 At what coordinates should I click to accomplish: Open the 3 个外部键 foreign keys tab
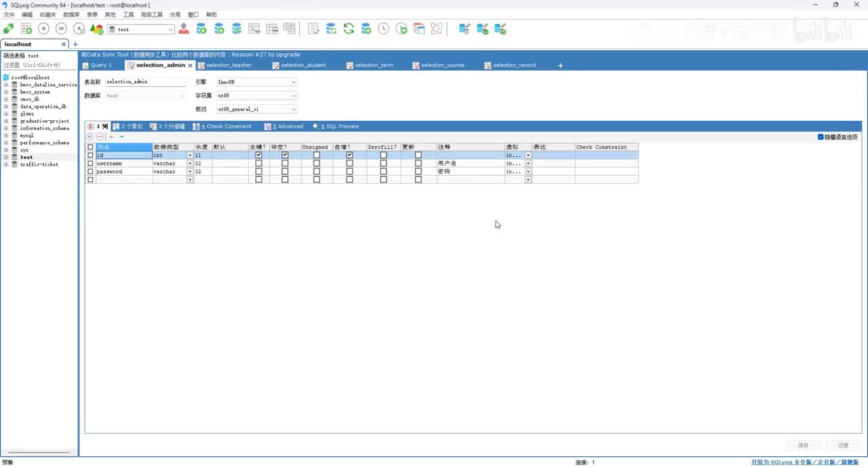167,126
